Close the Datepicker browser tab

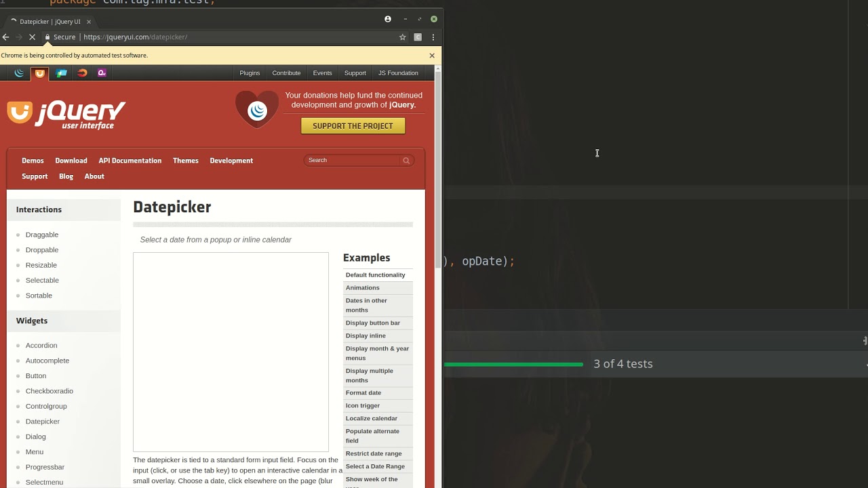tap(88, 22)
